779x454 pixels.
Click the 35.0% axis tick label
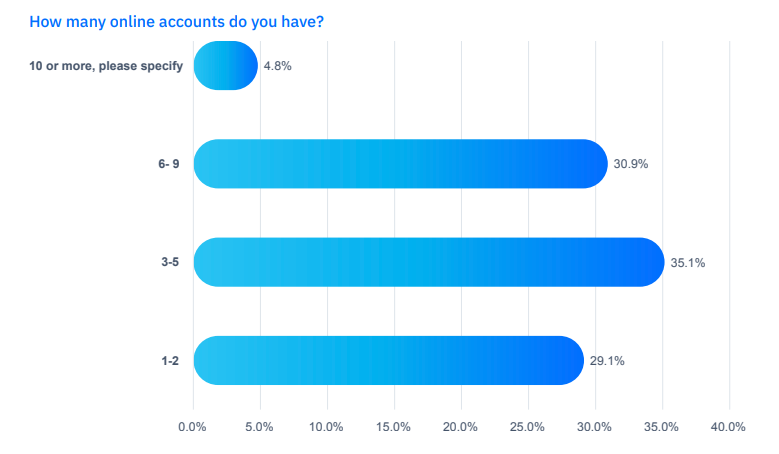click(662, 428)
